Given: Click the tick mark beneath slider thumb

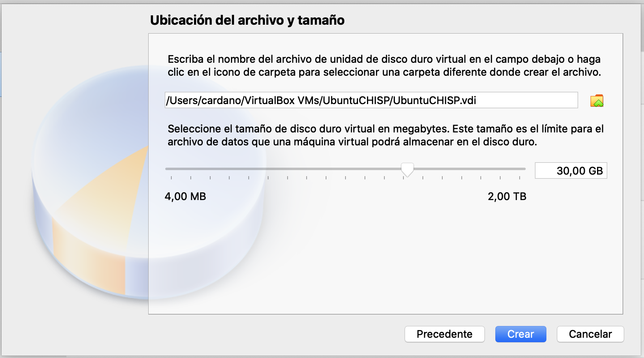Looking at the screenshot, I should coord(403,178).
